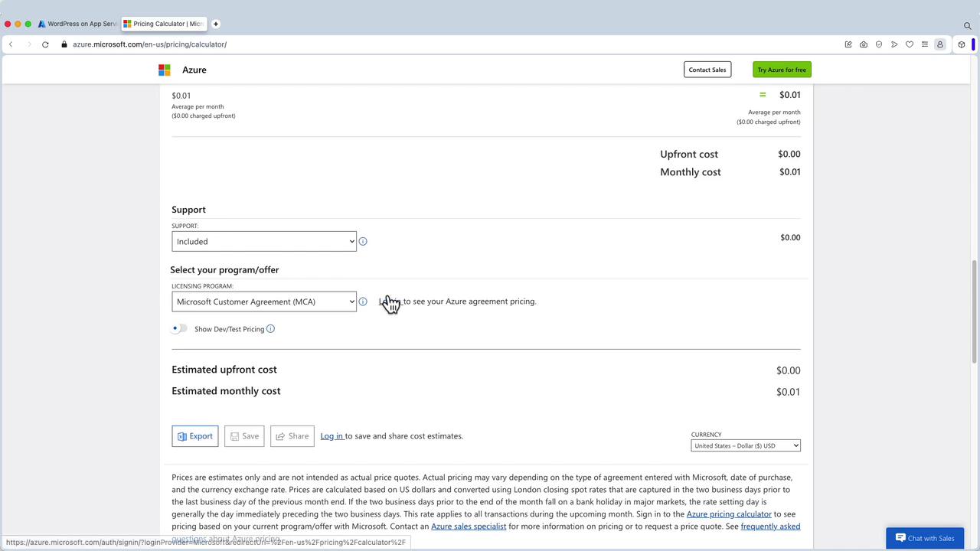Open the Licensing Program dropdown
The height and width of the screenshot is (551, 980).
coord(264,302)
